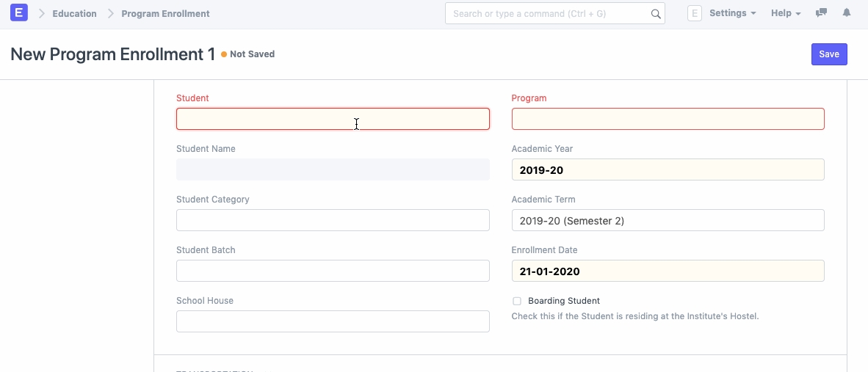Click the Student Batch field
This screenshot has height=372, width=868.
tap(333, 271)
